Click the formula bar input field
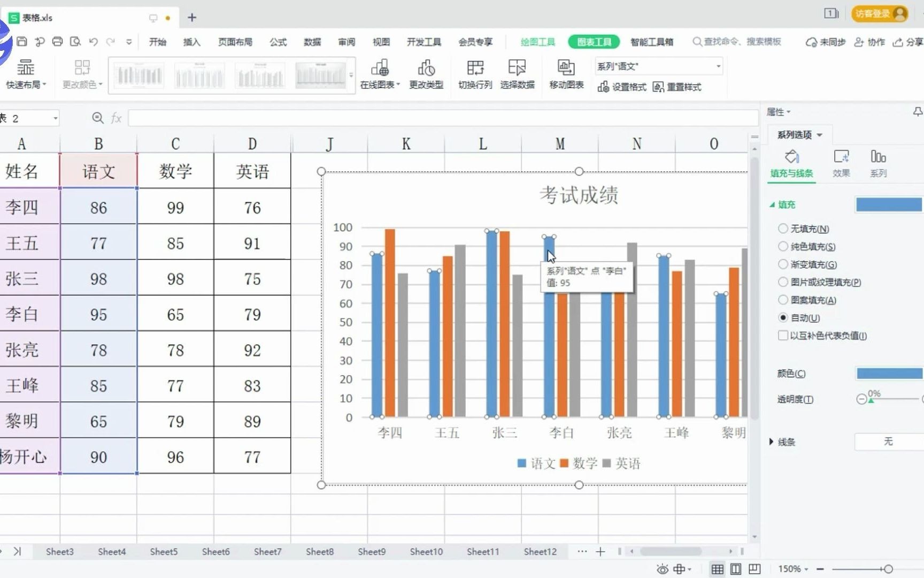This screenshot has width=924, height=578. point(443,118)
